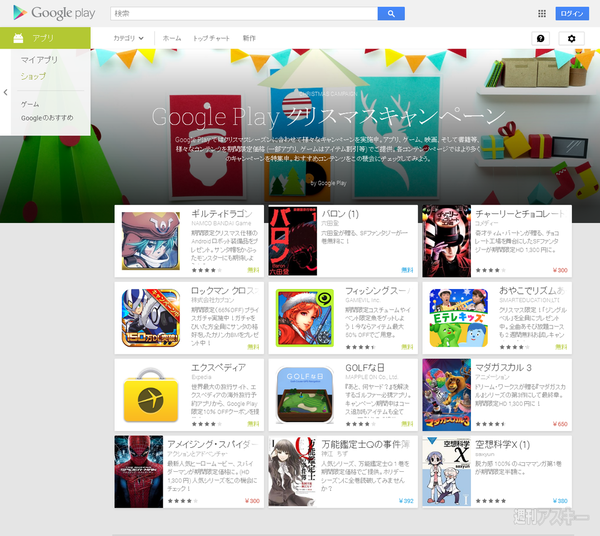The width and height of the screenshot is (600, 536).
Task: Open the チャーリーとチョコレート title link
Action: pyautogui.click(x=520, y=214)
